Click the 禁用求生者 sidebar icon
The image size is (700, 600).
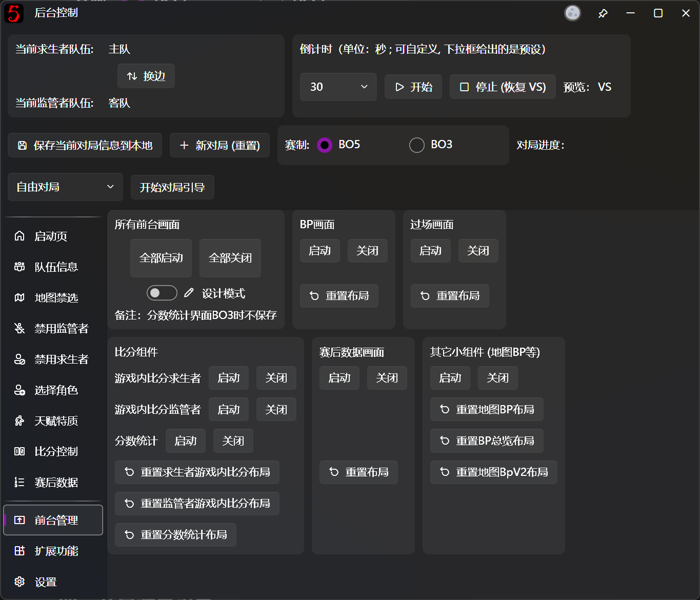[19, 359]
